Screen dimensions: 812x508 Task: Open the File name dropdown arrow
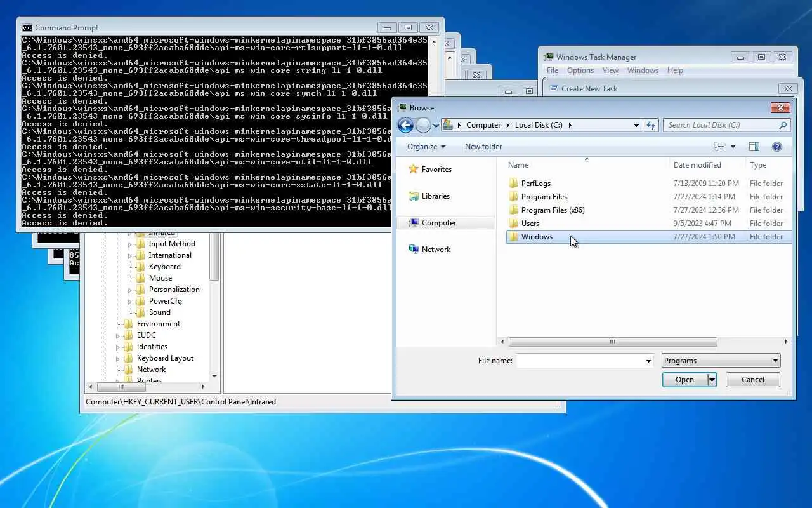(648, 361)
